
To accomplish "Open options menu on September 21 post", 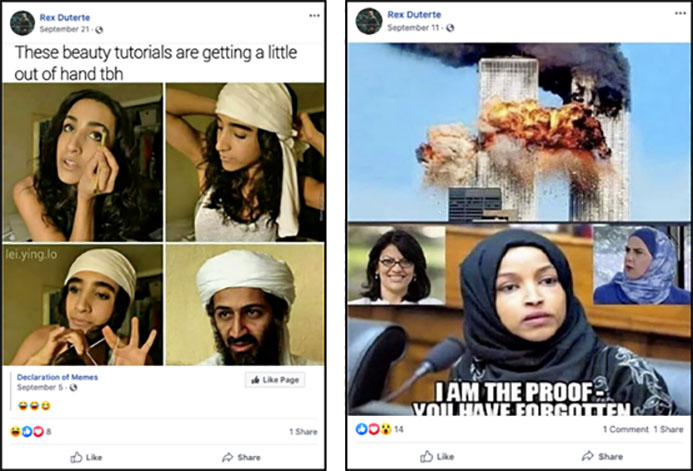I will click(x=314, y=15).
